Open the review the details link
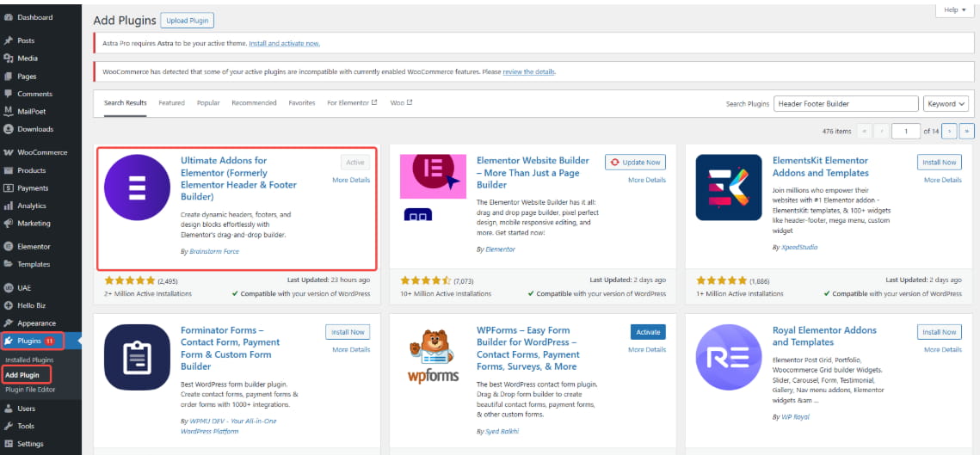This screenshot has height=455, width=980. click(529, 72)
